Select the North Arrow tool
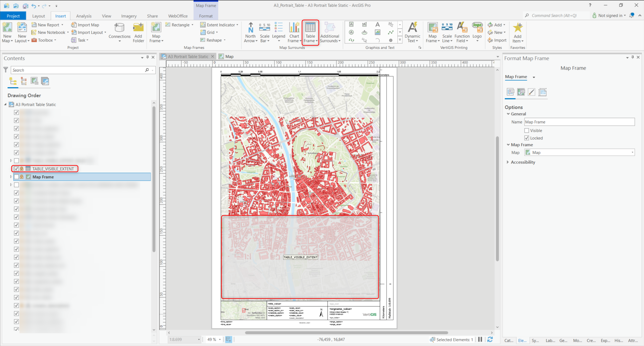644x346 pixels. [x=251, y=32]
